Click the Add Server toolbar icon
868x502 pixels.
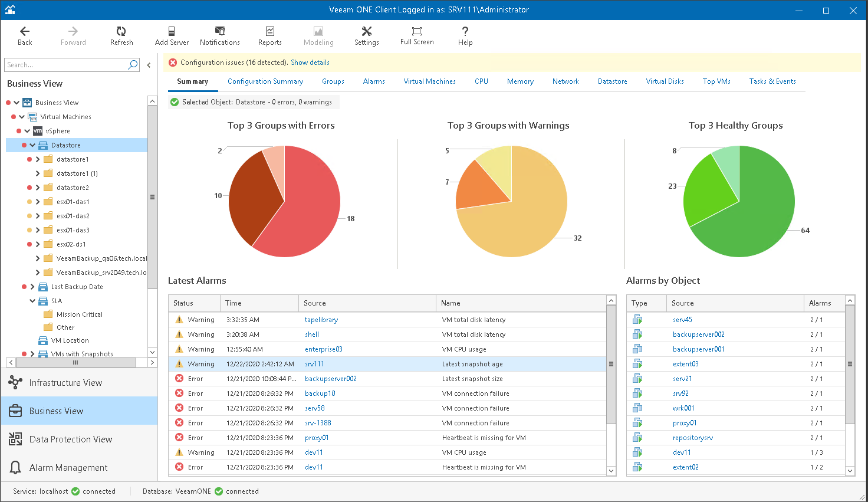click(x=172, y=32)
